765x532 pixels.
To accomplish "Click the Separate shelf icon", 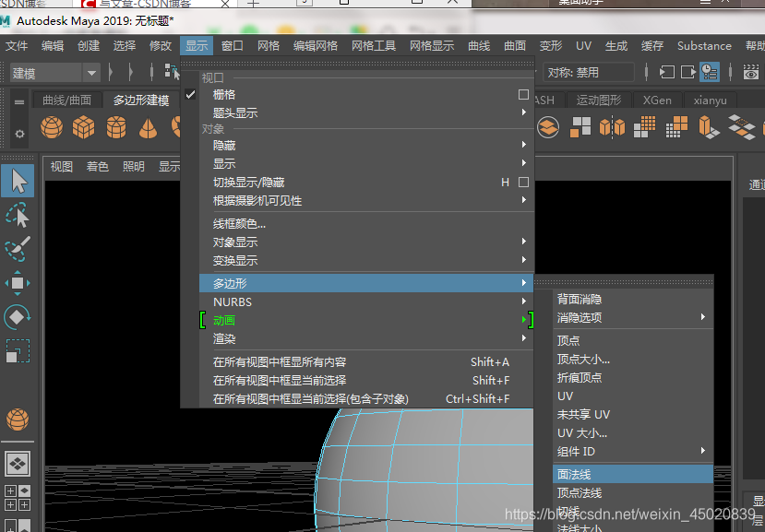I will [580, 127].
